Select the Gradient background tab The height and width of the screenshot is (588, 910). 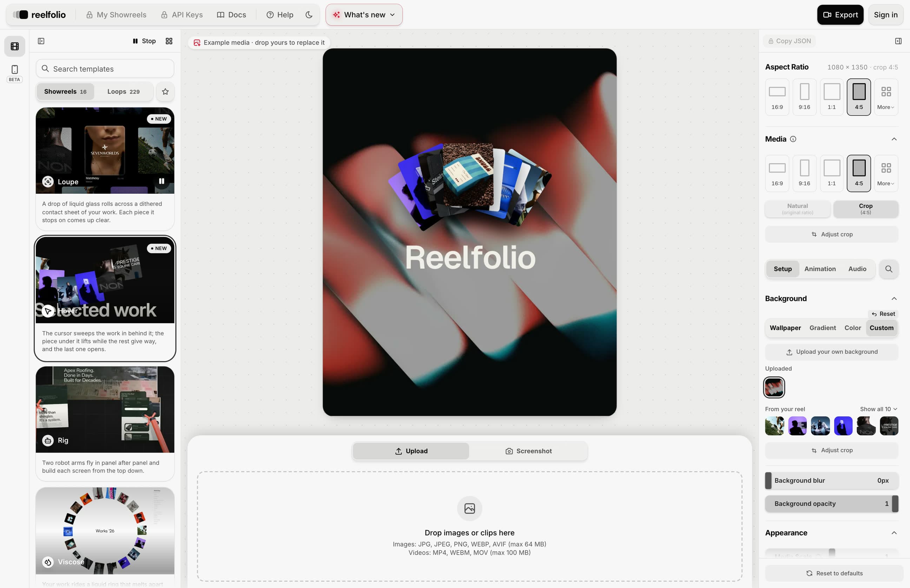(x=823, y=328)
